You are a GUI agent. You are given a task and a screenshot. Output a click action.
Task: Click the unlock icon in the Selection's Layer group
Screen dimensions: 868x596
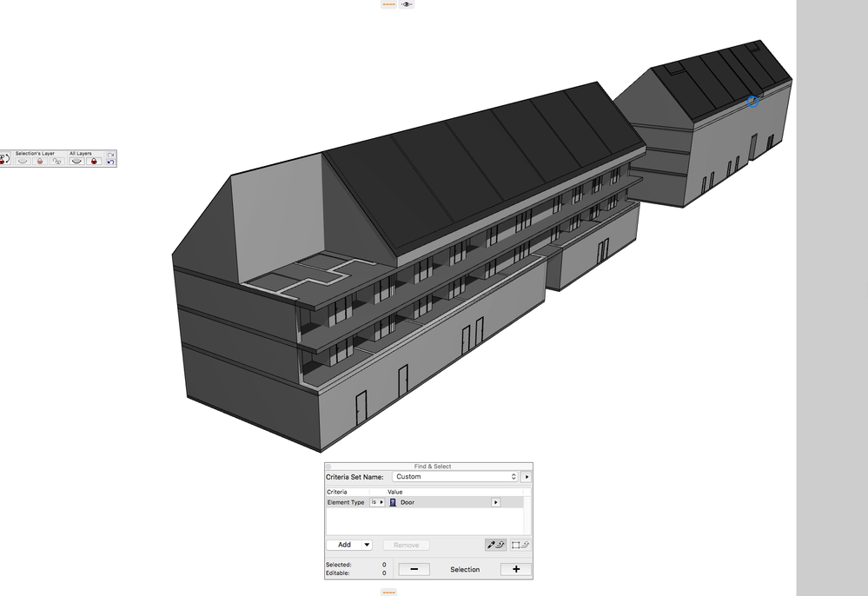[57, 161]
